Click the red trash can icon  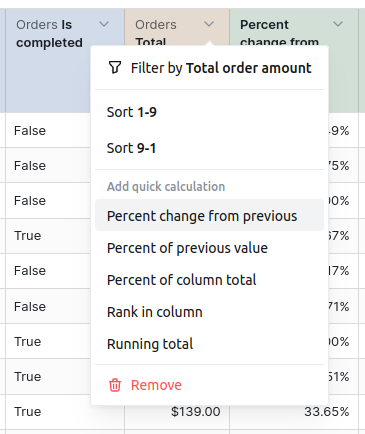115,385
